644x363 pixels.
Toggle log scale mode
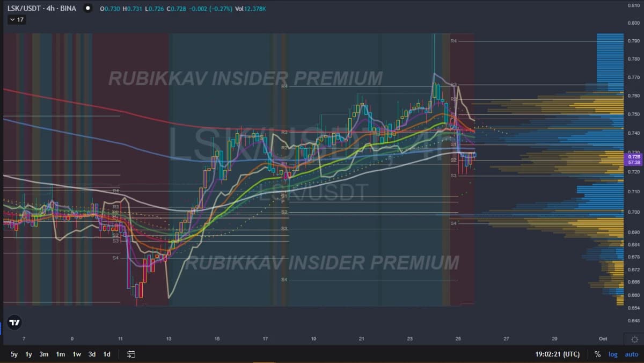tap(613, 354)
